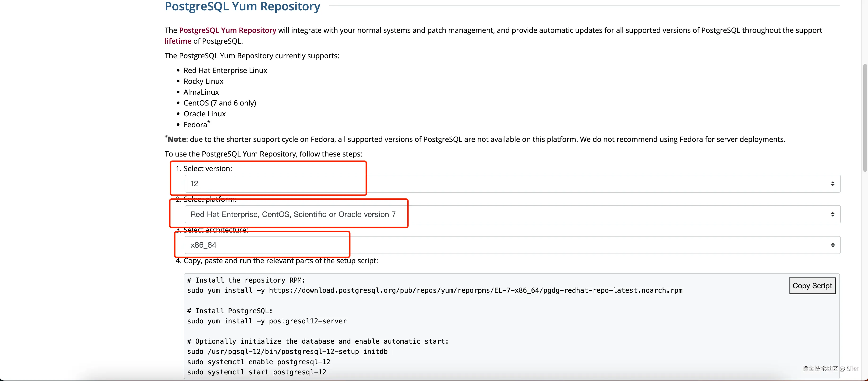Click the 'systemctl enable postgresql-12' line

point(259,362)
